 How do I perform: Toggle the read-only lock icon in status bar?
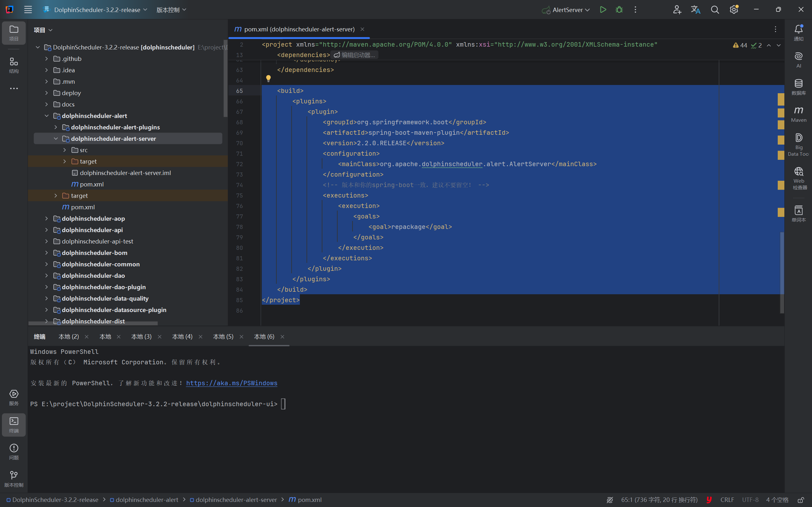pyautogui.click(x=801, y=500)
